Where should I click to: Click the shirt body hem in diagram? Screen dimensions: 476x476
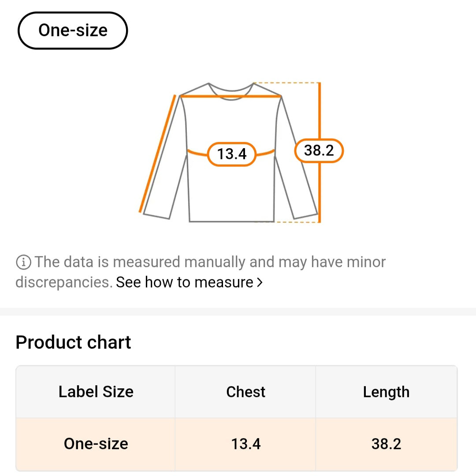pyautogui.click(x=231, y=221)
